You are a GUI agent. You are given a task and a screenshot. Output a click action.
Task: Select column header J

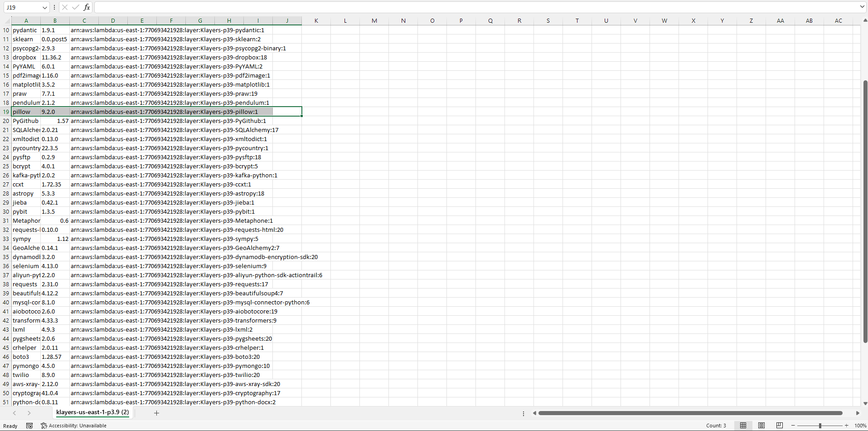[287, 20]
